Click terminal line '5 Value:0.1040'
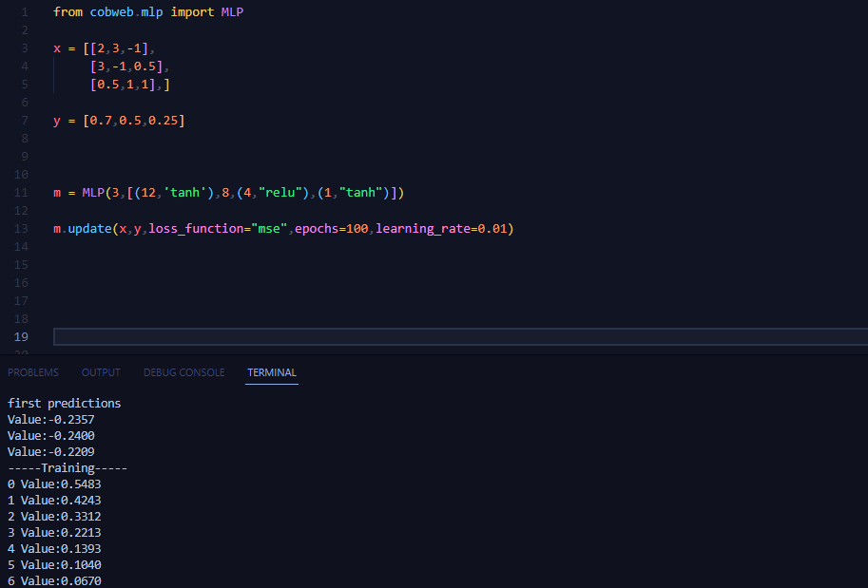This screenshot has height=588, width=868. (54, 565)
